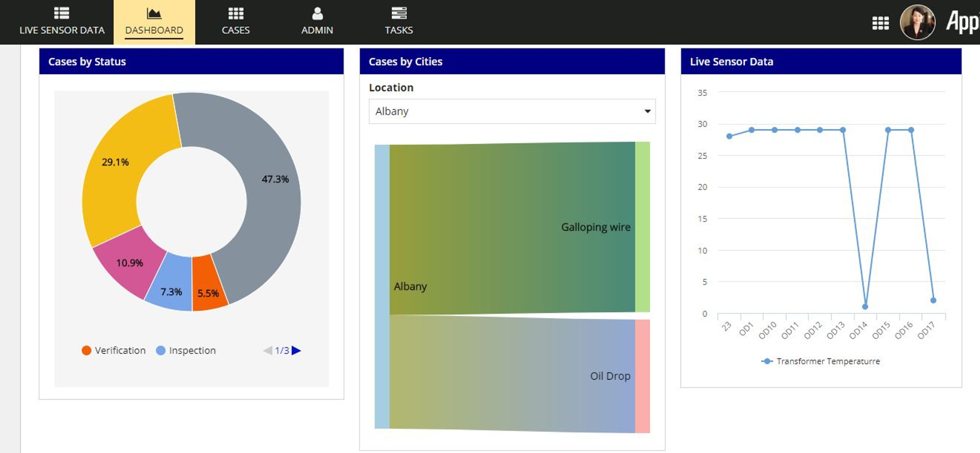Click the Cases by Cities panel header

[512, 61]
